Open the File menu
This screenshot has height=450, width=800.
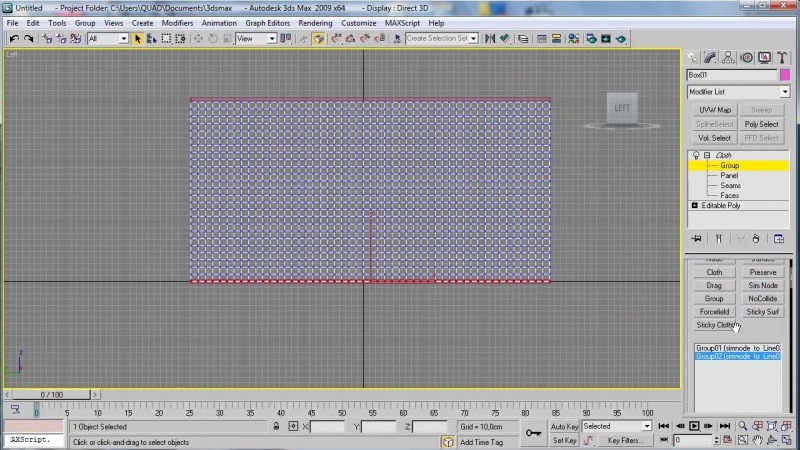[12, 23]
